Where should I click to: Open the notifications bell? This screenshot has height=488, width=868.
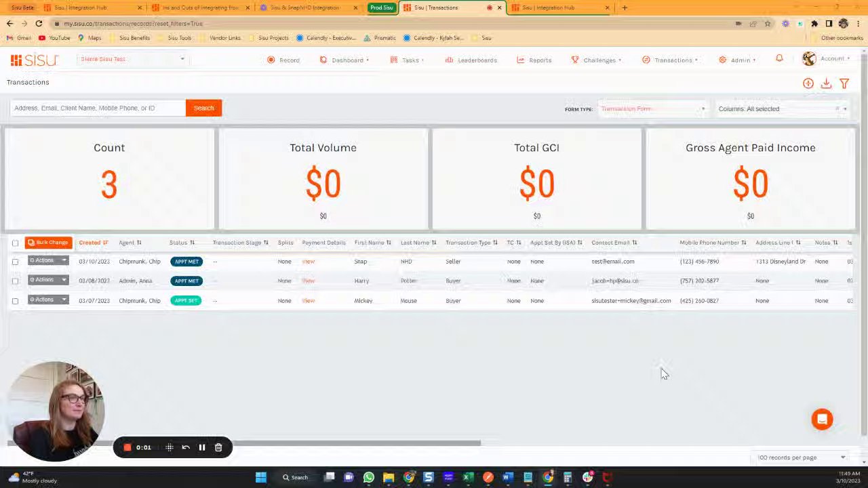pyautogui.click(x=779, y=59)
